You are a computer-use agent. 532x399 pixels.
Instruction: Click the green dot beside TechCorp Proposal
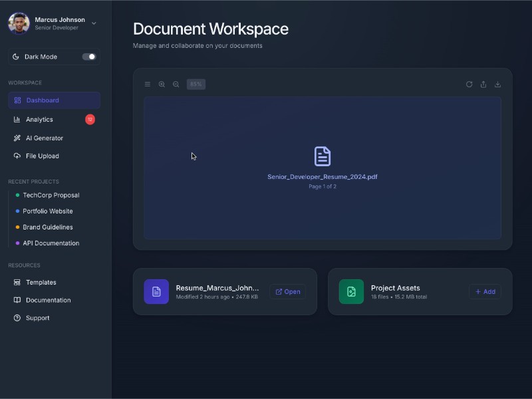17,195
